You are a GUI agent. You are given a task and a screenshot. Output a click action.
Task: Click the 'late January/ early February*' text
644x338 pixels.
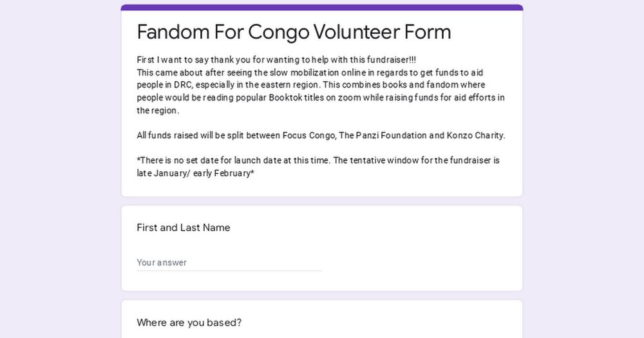(196, 173)
